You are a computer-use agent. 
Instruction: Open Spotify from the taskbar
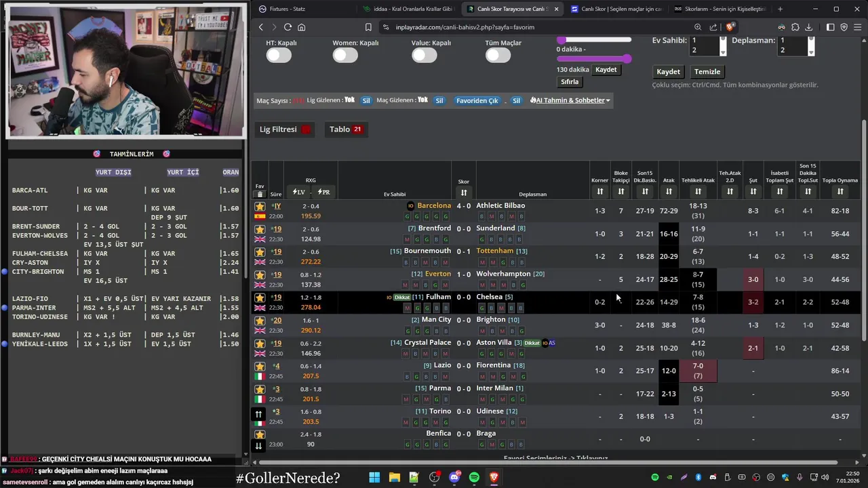coord(474,477)
